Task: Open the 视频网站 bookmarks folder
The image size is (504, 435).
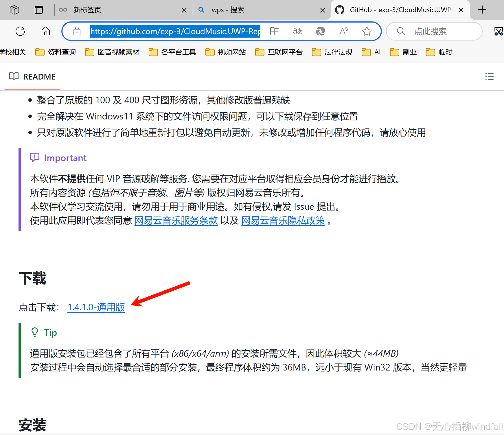Action: coord(226,52)
